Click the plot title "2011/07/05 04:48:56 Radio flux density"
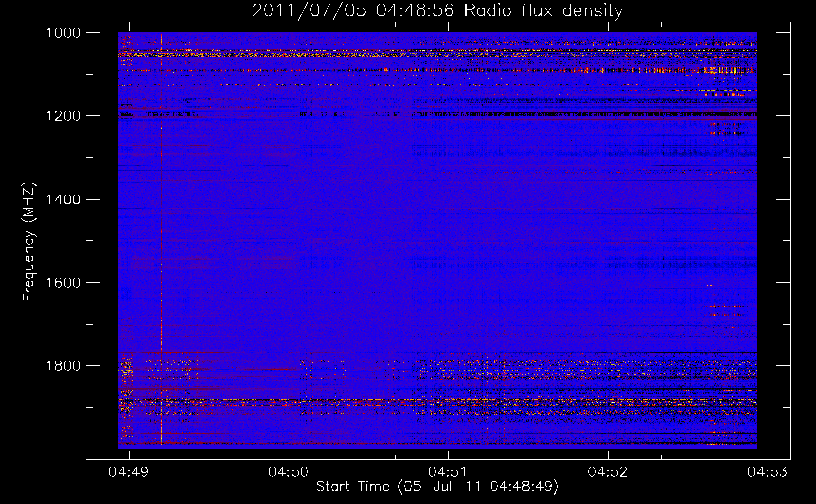Image resolution: width=816 pixels, height=504 pixels. point(437,11)
